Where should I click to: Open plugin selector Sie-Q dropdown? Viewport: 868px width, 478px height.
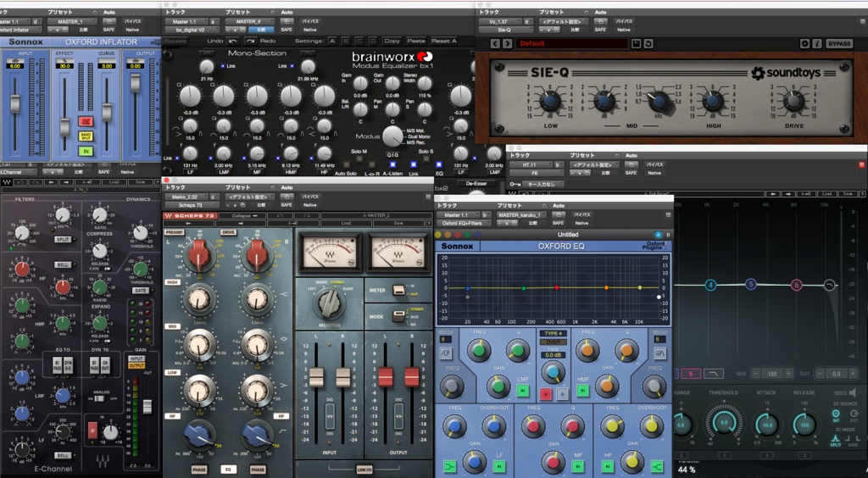point(506,30)
